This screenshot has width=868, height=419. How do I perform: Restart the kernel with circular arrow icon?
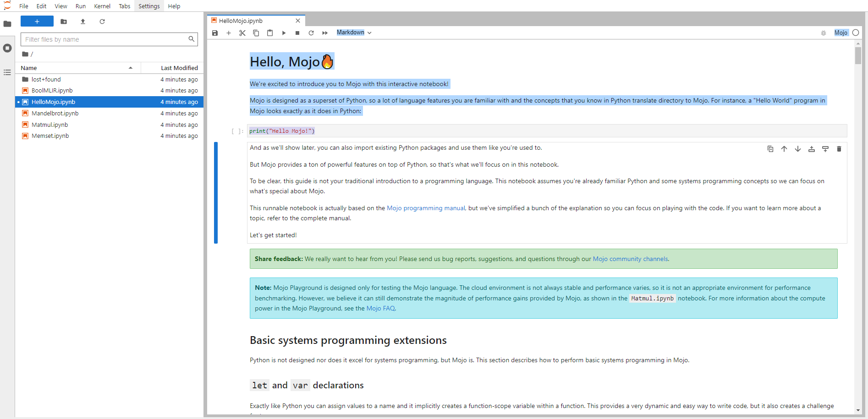(311, 33)
